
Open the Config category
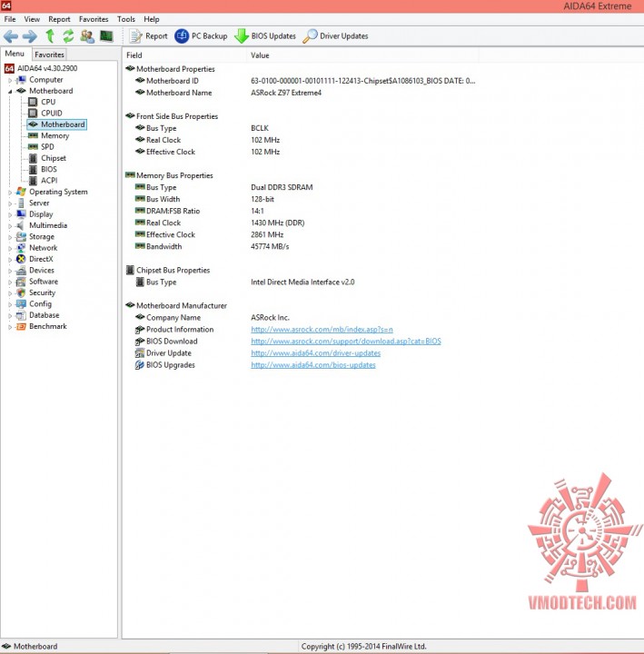(40, 304)
